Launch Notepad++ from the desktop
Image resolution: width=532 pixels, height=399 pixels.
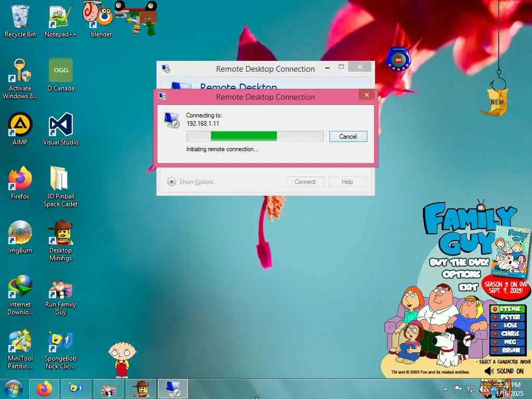60,20
